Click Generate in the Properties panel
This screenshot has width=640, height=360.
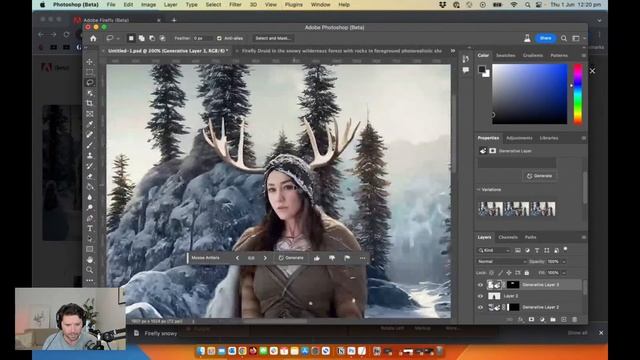539,176
